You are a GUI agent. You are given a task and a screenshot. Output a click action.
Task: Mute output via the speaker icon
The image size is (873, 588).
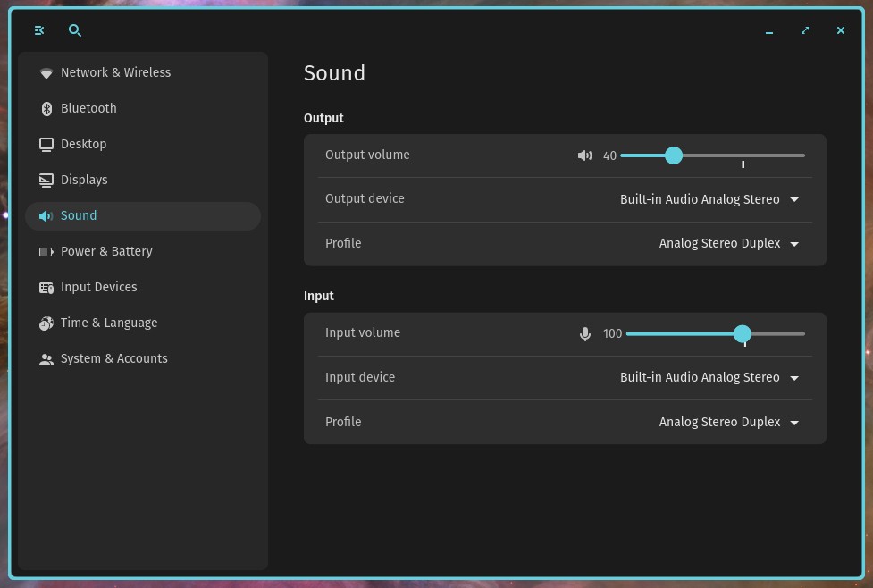pyautogui.click(x=584, y=155)
